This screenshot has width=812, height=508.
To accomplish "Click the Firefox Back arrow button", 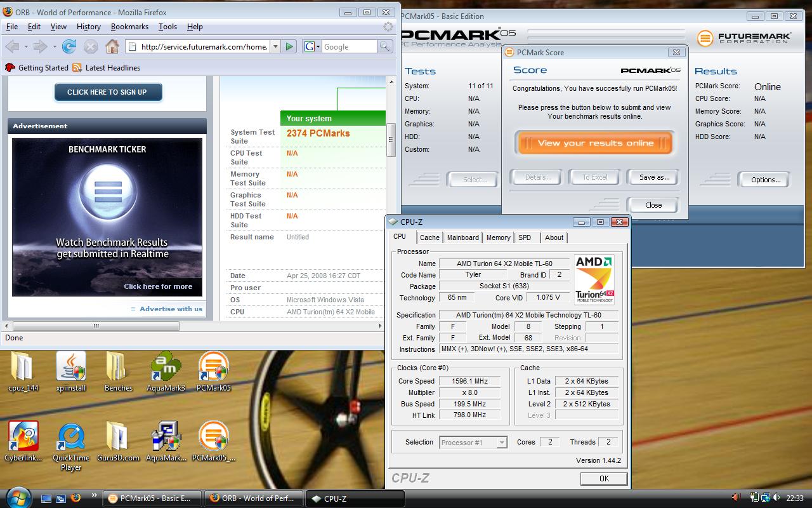I will coord(12,46).
